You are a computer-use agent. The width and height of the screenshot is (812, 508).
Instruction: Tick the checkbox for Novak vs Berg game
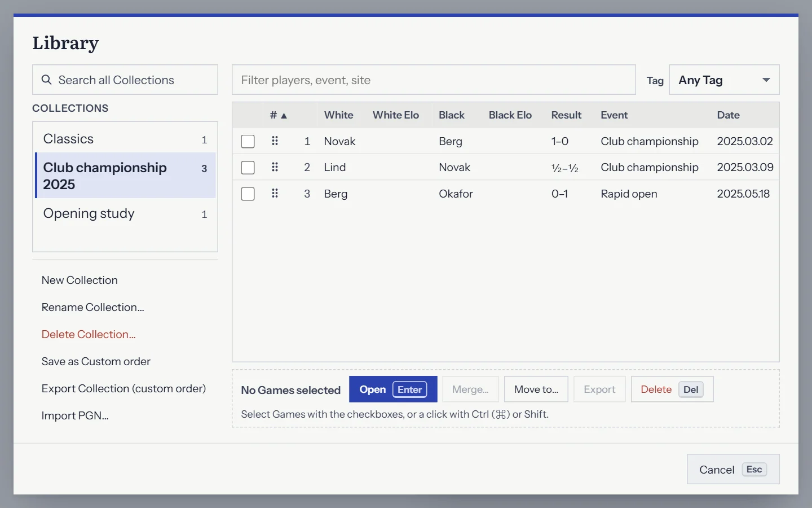[x=248, y=141]
